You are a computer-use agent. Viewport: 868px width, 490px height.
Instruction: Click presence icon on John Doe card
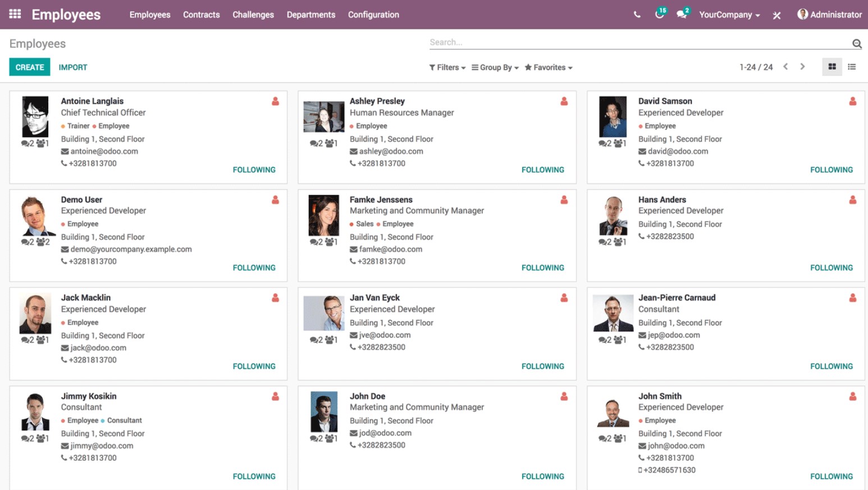coord(564,396)
